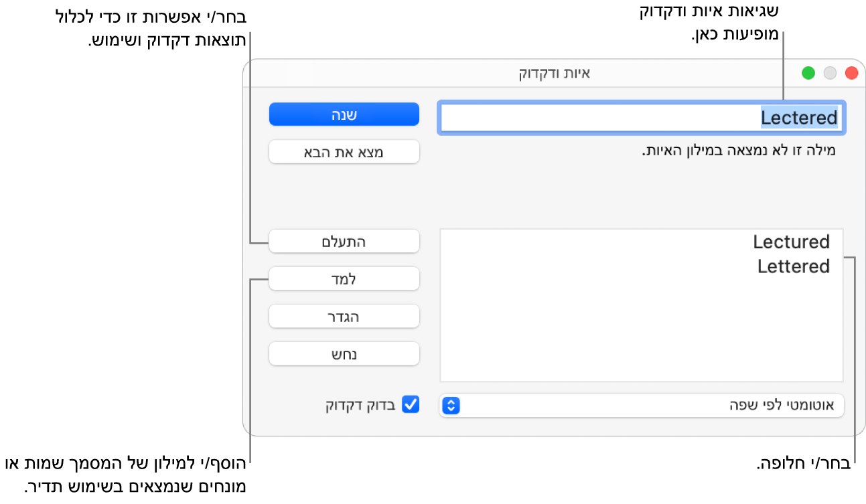Toggle the בדוק דקדוק grammar checkbox

click(x=410, y=404)
